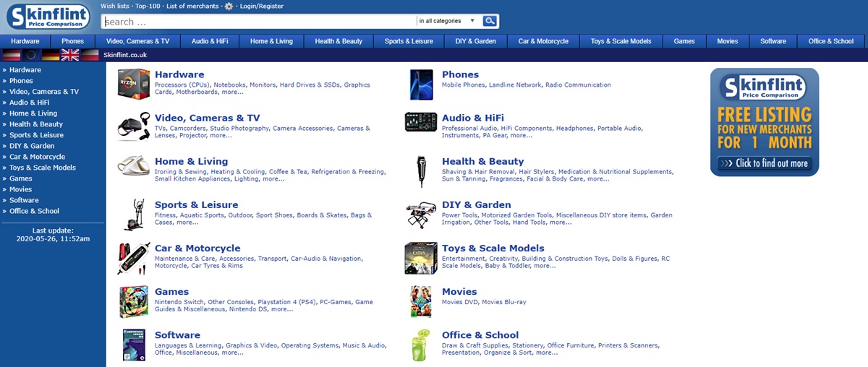Click the free listing merchant banner

pyautogui.click(x=764, y=122)
